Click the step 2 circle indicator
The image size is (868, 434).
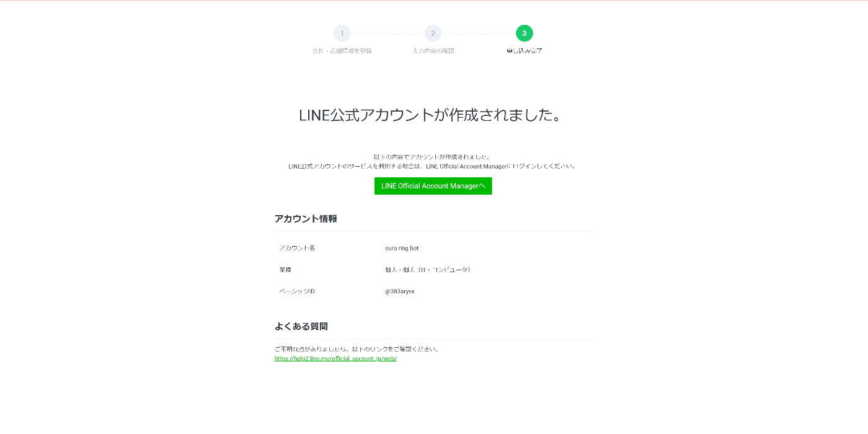coord(433,33)
